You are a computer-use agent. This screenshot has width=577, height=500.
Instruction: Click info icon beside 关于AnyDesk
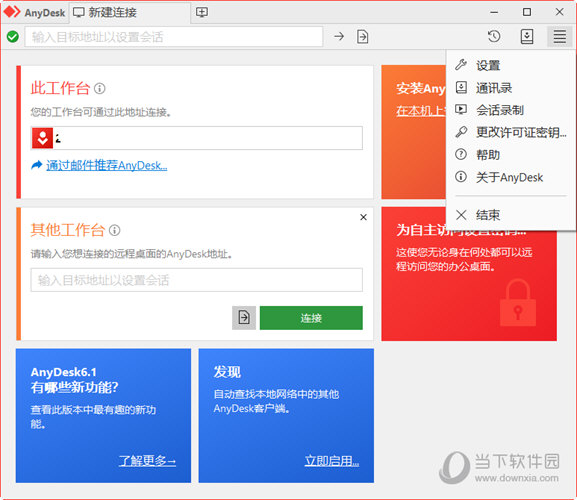(x=461, y=177)
